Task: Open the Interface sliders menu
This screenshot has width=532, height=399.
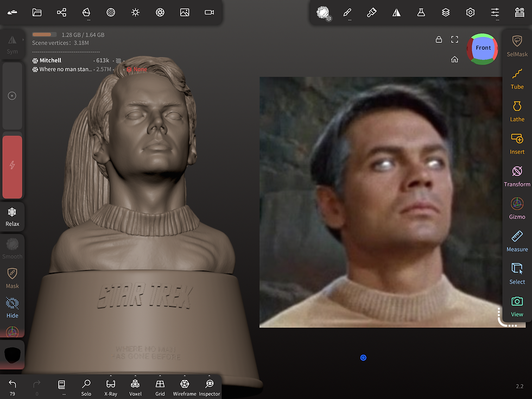Action: pos(495,12)
